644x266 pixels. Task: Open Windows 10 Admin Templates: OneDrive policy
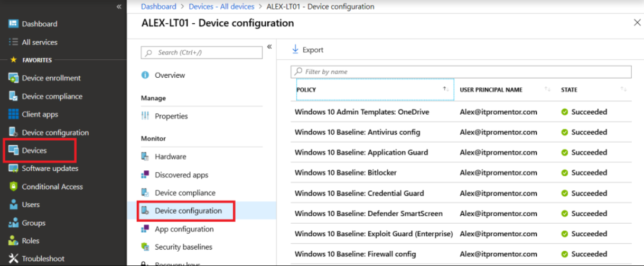point(362,112)
